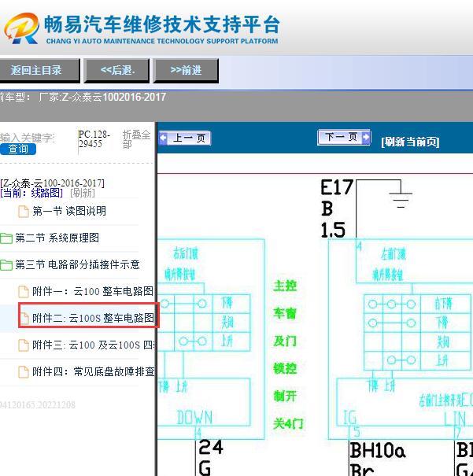Click the [Z-众泰-云100-2016-2017] heading

click(x=52, y=183)
